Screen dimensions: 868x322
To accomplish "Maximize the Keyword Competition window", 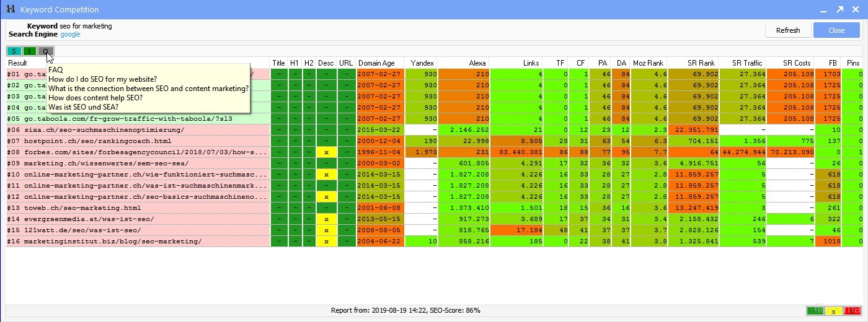I will coord(839,10).
